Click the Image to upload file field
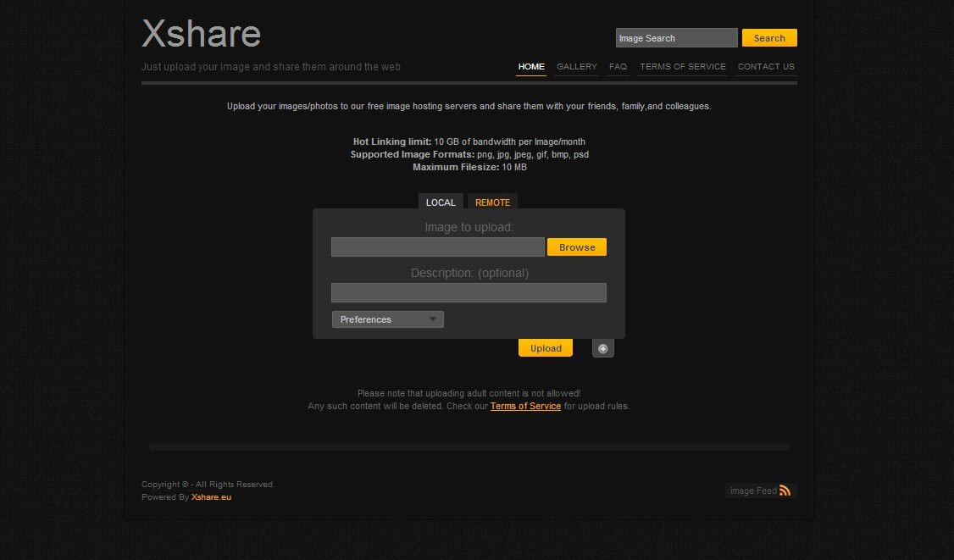This screenshot has width=954, height=560. (437, 247)
